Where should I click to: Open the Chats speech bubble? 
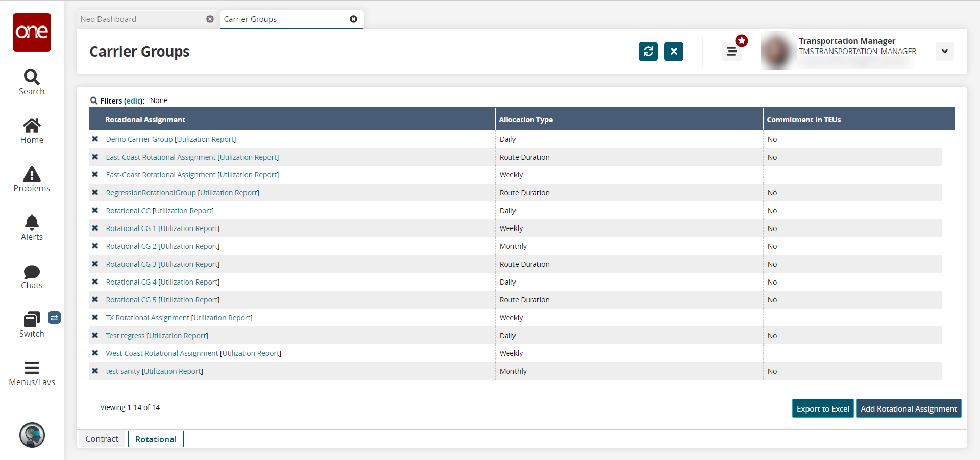coord(32,272)
